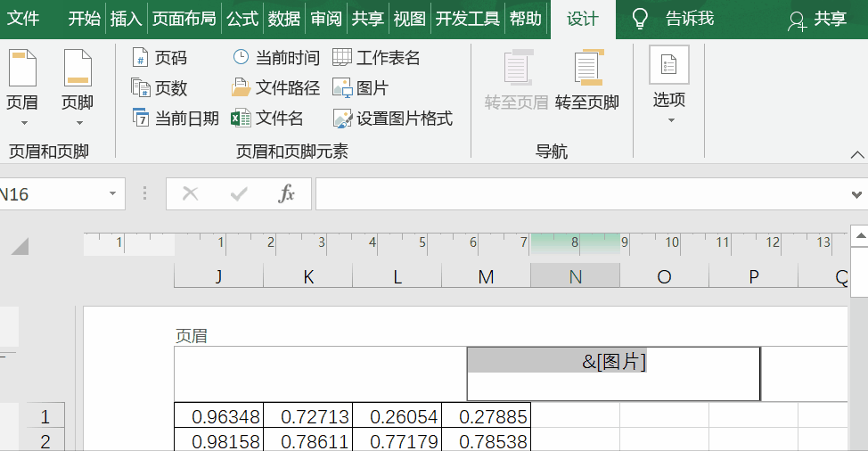
Task: Collapse the ribbon with the chevron
Action: [857, 155]
